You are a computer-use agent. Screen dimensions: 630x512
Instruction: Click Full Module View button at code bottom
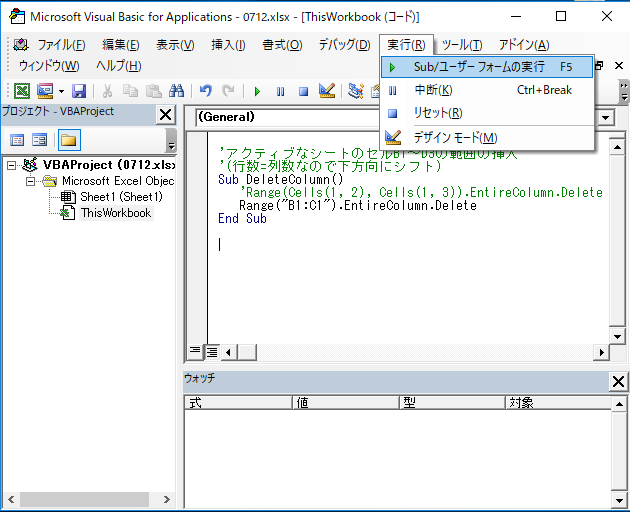[x=212, y=352]
